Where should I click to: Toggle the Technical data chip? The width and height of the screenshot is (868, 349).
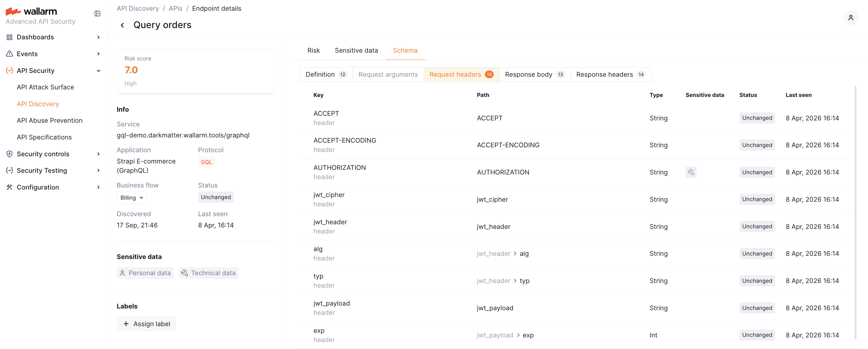[209, 273]
